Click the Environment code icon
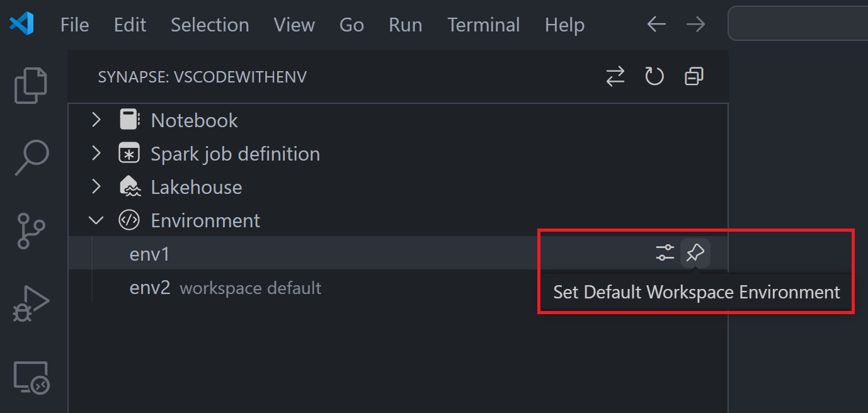Viewport: 868px width, 413px height. click(128, 220)
